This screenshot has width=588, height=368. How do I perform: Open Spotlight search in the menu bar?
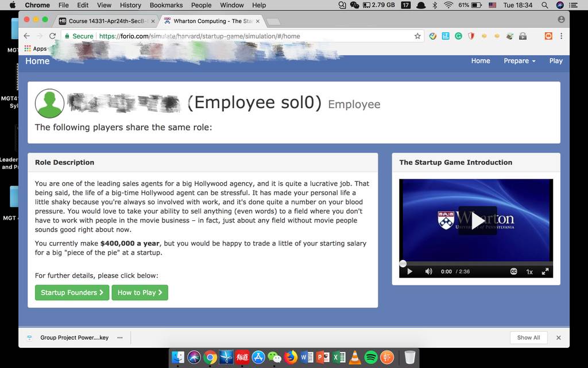(544, 5)
